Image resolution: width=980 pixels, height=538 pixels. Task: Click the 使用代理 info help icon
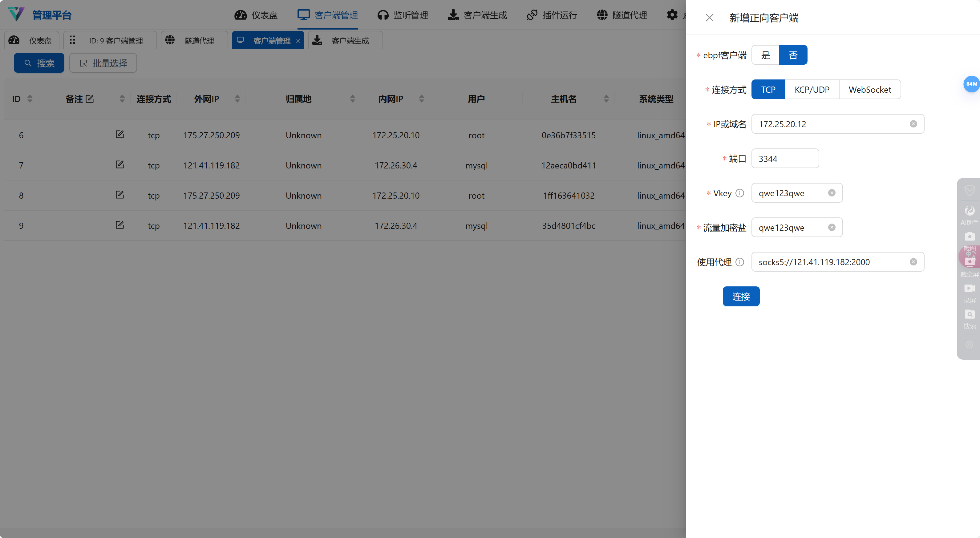pos(739,262)
